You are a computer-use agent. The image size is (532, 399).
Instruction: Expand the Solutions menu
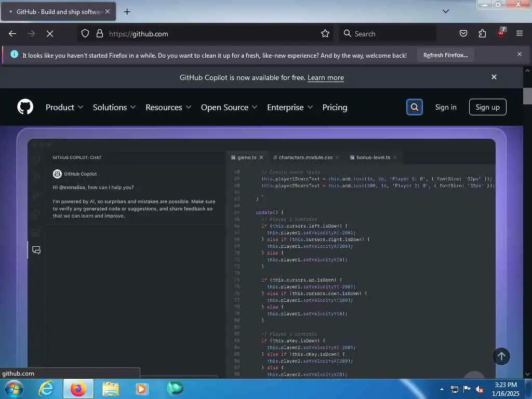click(114, 107)
